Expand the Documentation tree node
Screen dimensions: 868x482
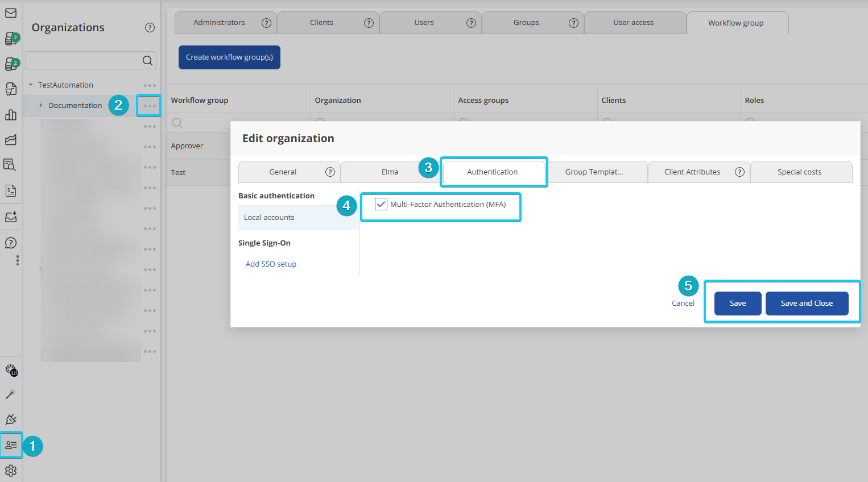click(x=41, y=105)
